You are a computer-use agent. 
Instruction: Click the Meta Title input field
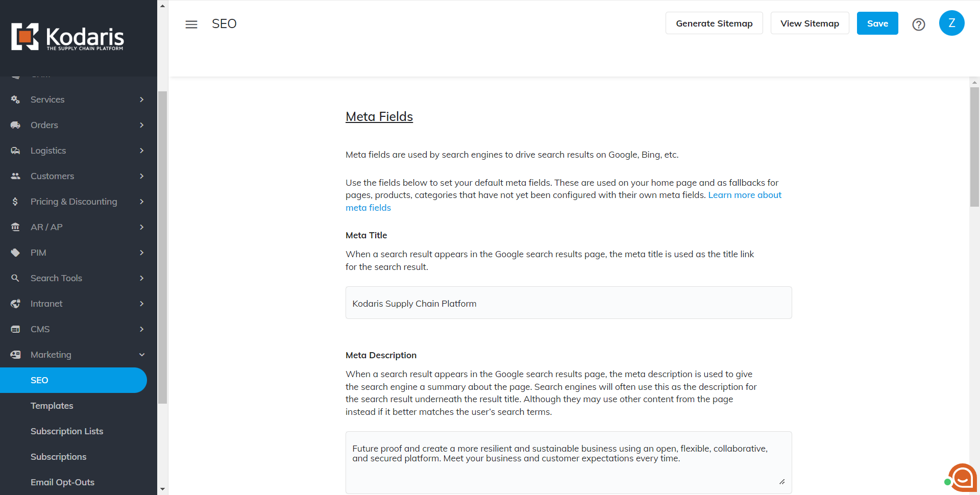(569, 303)
